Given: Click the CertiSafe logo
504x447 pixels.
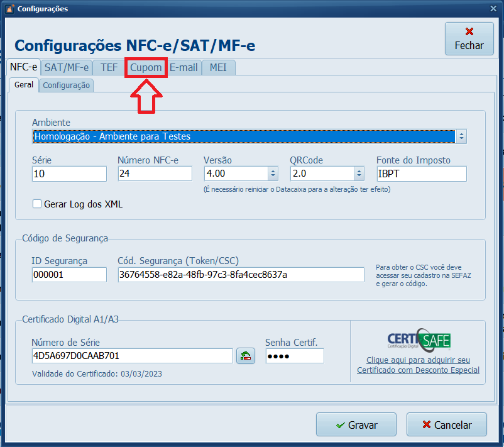Looking at the screenshot, I should point(419,339).
